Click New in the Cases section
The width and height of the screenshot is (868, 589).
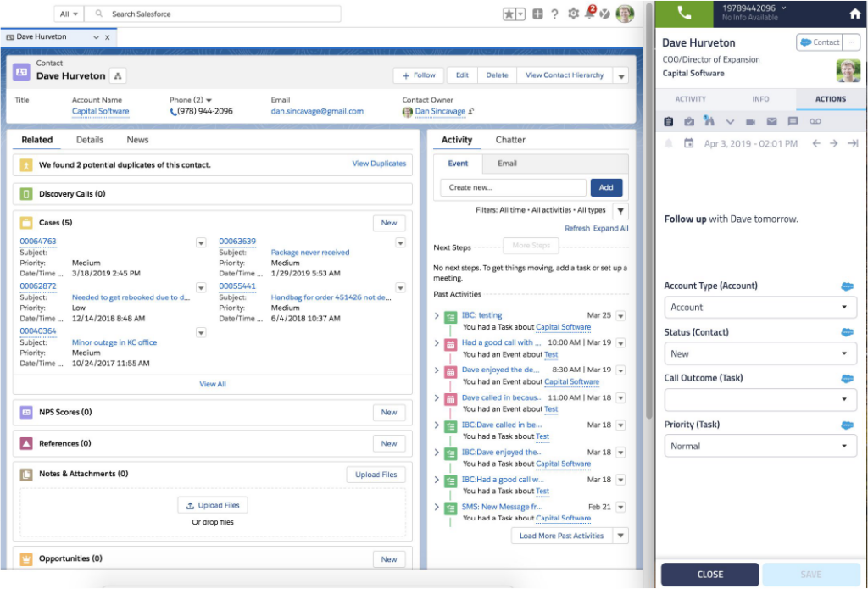389,223
